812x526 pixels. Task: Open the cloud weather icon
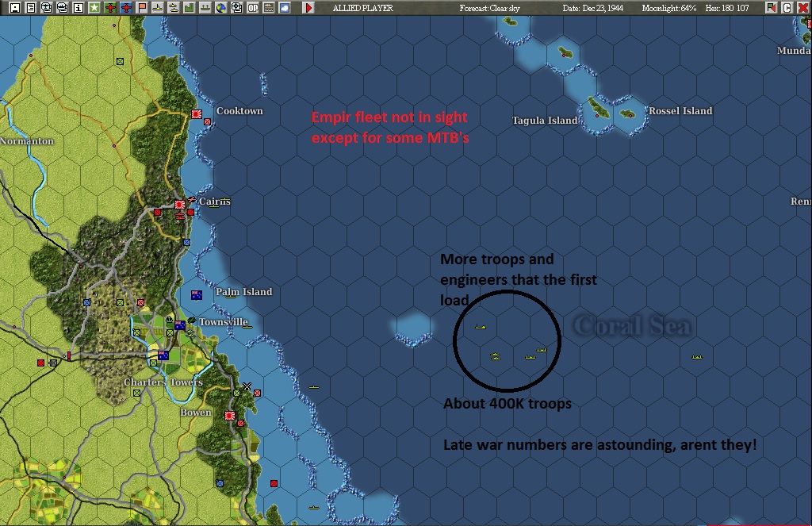click(x=285, y=8)
